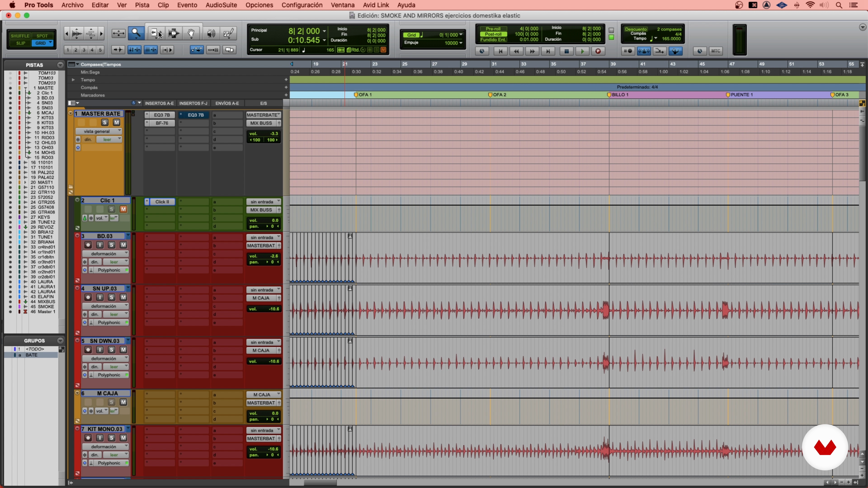Select the Zoomer magnifying glass tool
Image resolution: width=868 pixels, height=488 pixels.
pos(136,33)
